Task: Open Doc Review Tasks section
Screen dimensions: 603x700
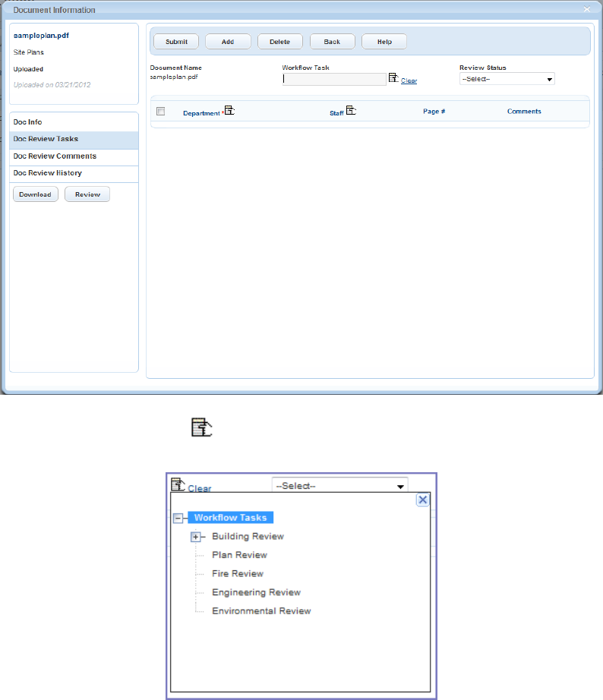Action: [x=74, y=139]
